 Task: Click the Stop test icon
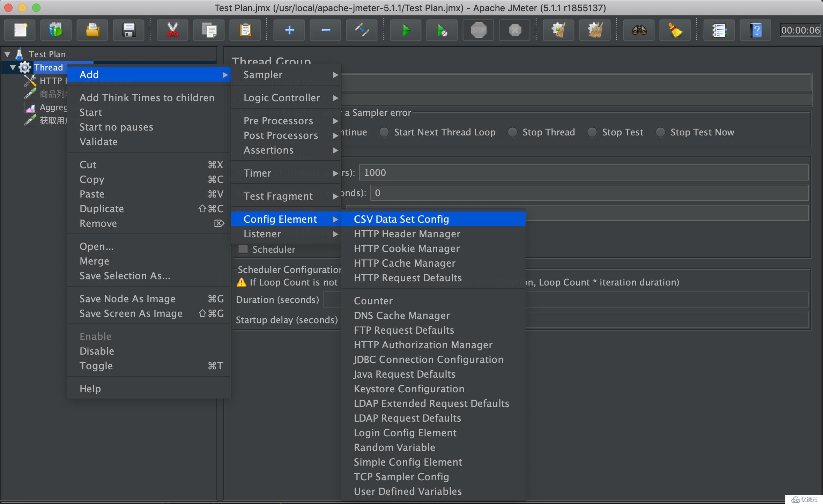click(x=480, y=31)
